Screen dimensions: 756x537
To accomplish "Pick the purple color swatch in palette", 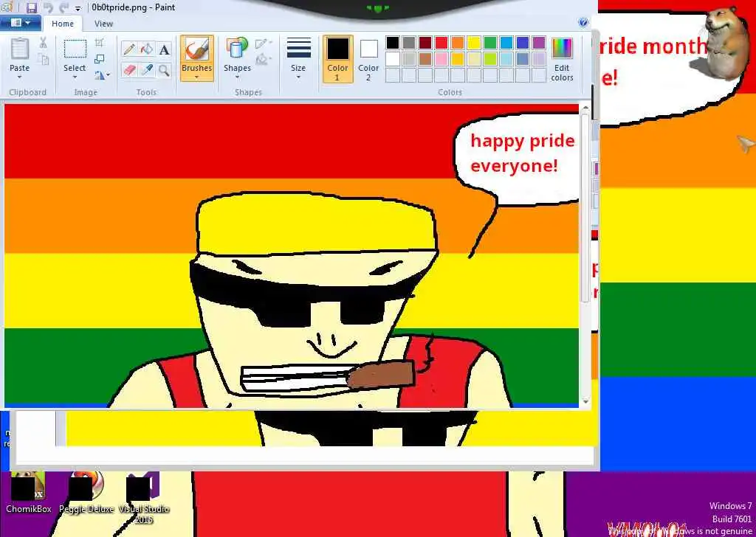I will [539, 43].
